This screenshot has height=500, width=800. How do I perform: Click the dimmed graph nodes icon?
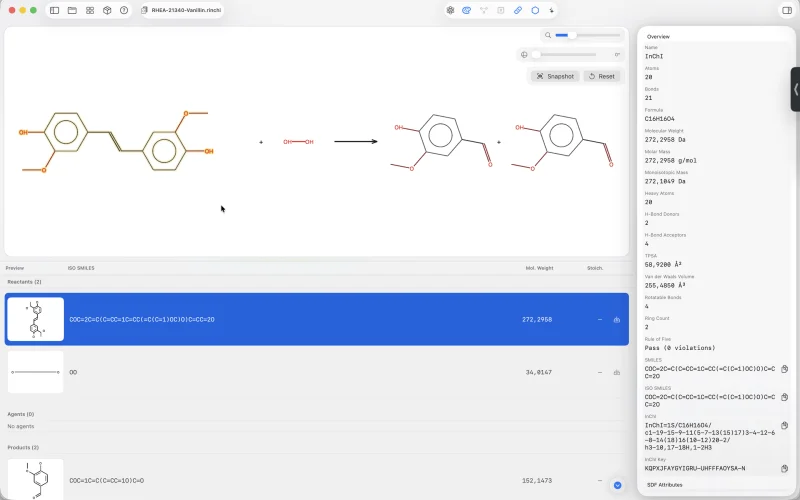[x=484, y=10]
